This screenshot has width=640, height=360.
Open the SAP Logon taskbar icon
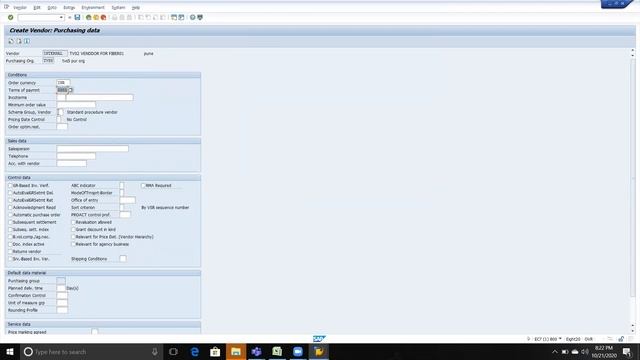(319, 351)
